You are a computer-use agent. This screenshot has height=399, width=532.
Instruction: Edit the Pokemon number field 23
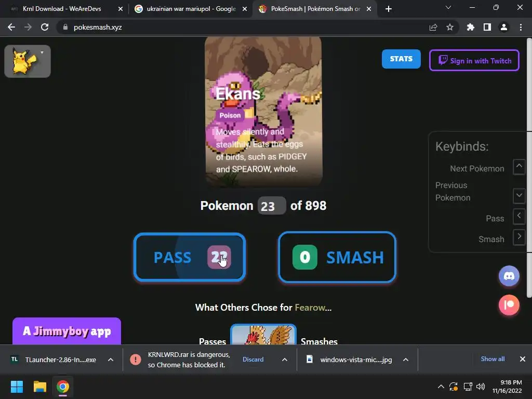coord(271,206)
